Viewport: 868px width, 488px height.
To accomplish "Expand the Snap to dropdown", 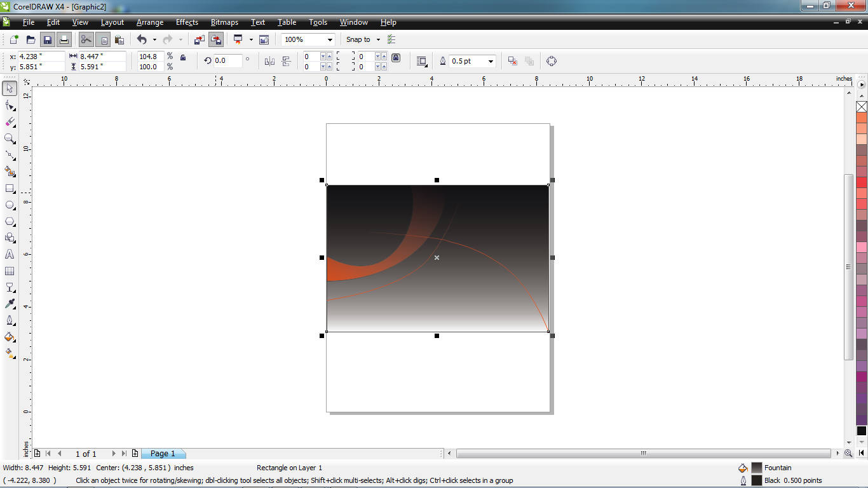I will (378, 39).
